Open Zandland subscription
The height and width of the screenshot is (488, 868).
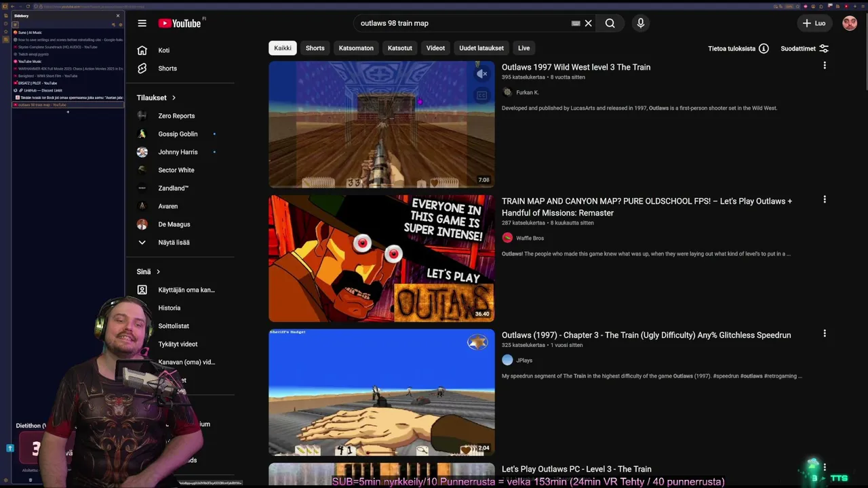tap(174, 188)
